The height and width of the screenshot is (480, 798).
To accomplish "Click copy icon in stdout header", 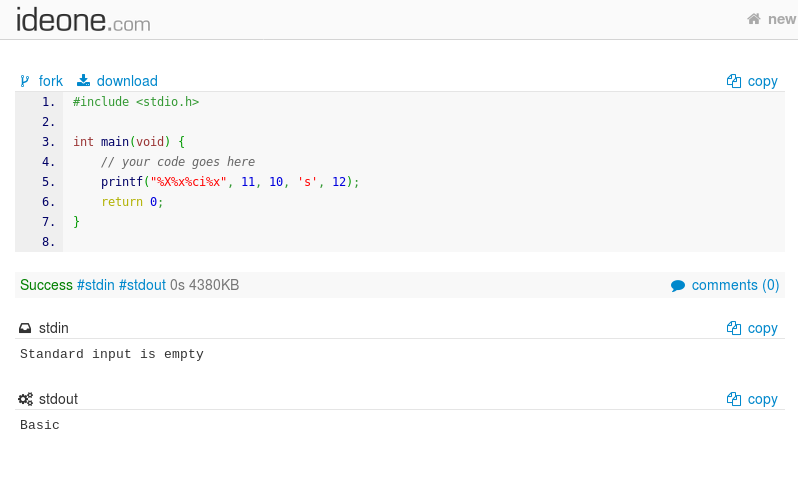I will 734,399.
